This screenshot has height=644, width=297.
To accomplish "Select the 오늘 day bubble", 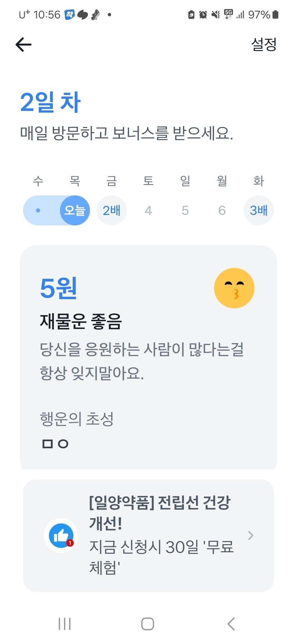I will point(74,211).
